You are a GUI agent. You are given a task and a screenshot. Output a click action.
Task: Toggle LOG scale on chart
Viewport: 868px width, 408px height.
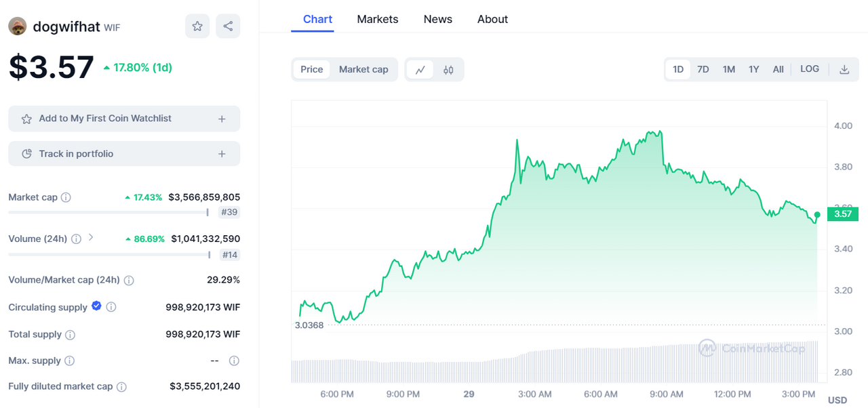click(810, 69)
